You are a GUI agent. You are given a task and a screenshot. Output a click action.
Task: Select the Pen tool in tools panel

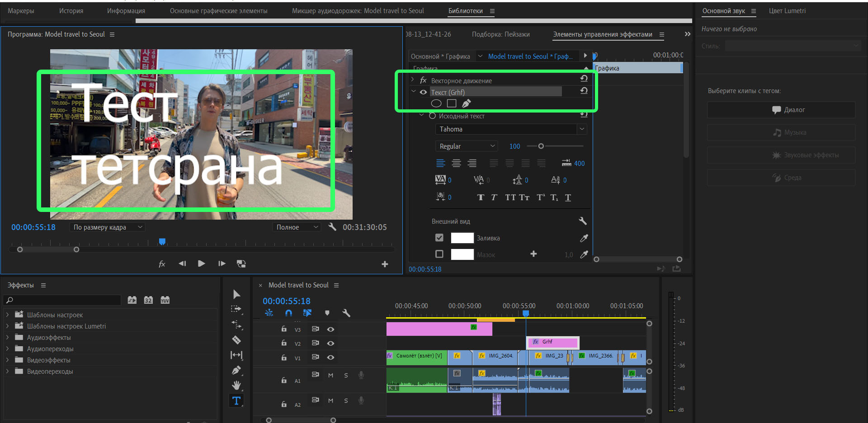pyautogui.click(x=236, y=370)
